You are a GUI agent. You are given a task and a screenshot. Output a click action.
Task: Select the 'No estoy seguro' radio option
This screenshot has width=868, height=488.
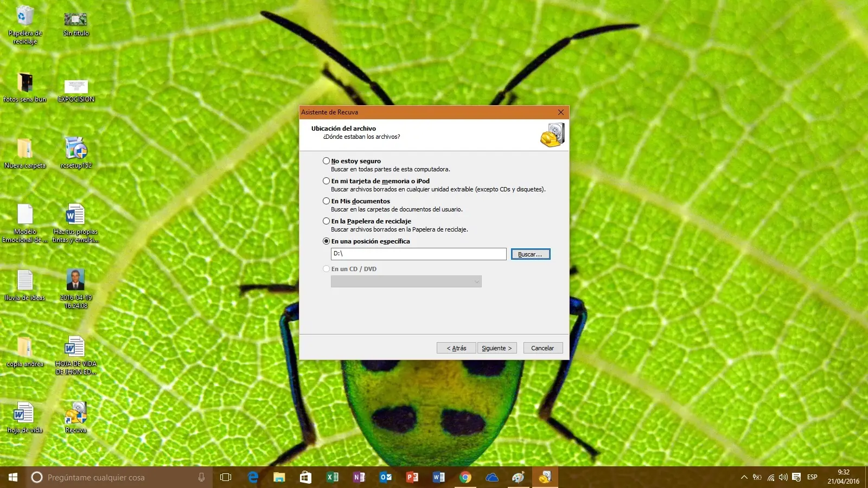(x=326, y=161)
